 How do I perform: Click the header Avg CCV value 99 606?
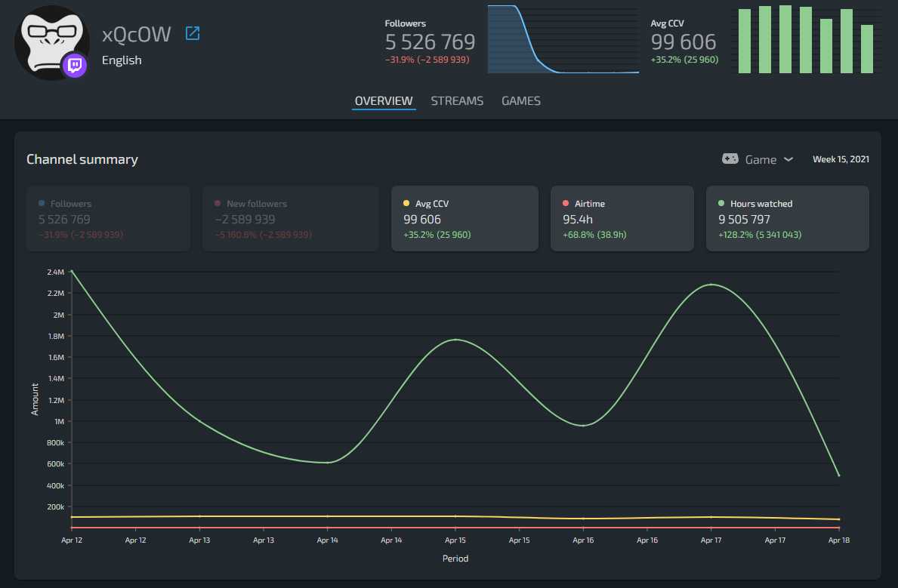pos(684,42)
